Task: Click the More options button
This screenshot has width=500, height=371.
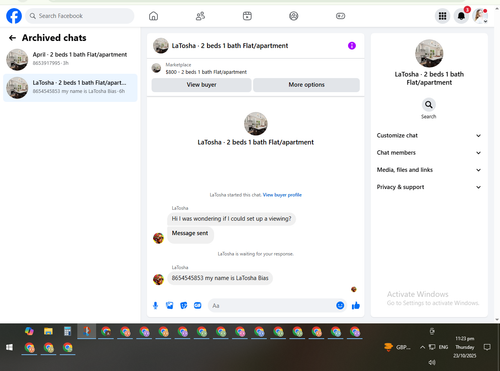Action: [306, 85]
